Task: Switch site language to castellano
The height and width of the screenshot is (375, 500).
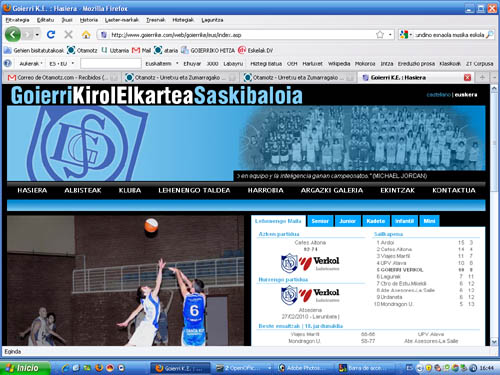Action: (438, 95)
